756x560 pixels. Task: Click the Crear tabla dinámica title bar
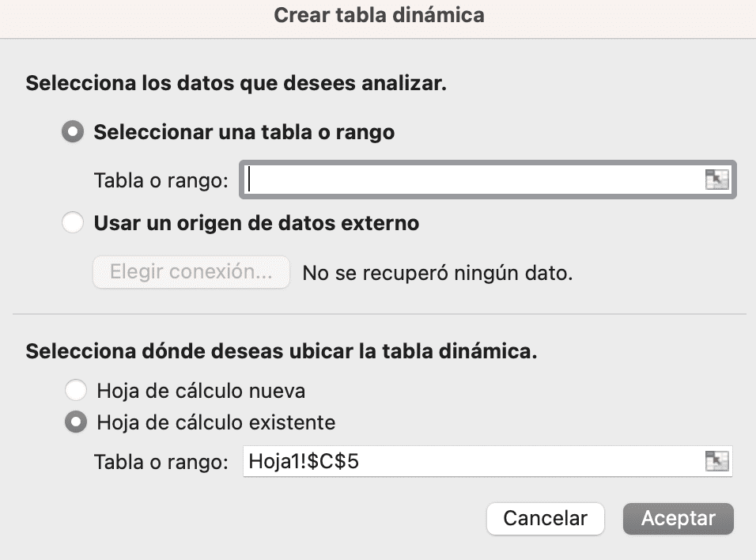click(x=378, y=14)
